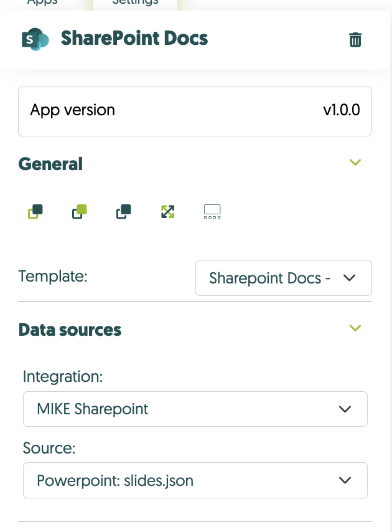Click the first overlap icon with green back square
The width and height of the screenshot is (392, 532).
(35, 212)
